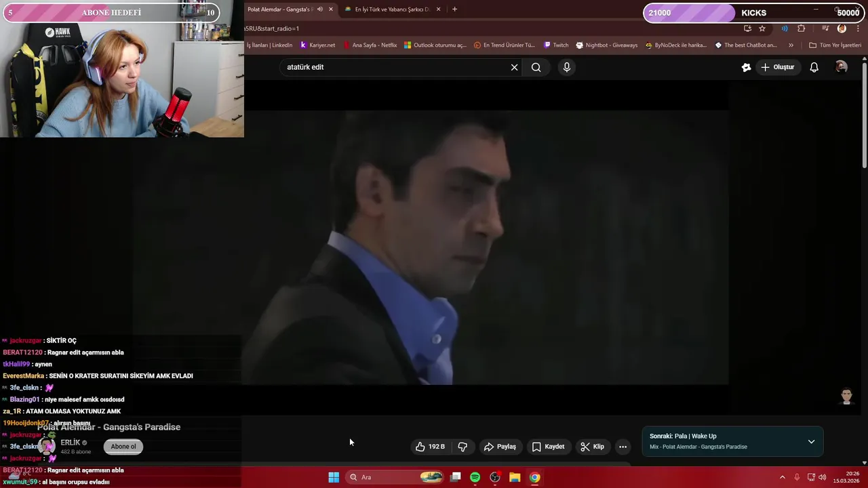Click the blue sound extension icon
The height and width of the screenshot is (488, 868).
785,28
